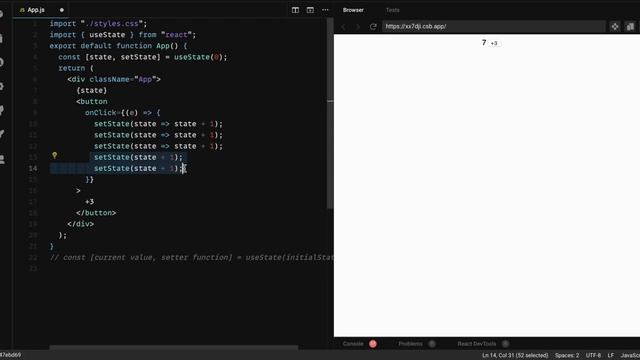Click the className="App" div line
The width and height of the screenshot is (640, 360).
pyautogui.click(x=114, y=80)
